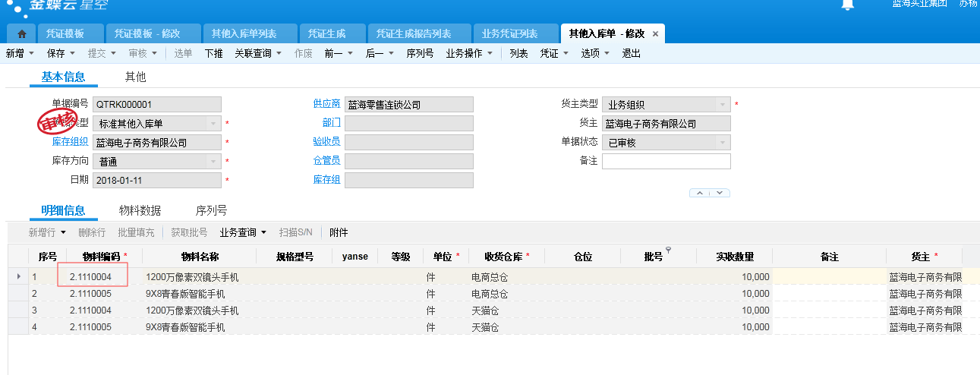980x375 pixels.
Task: Click the 退出 toolbar button
Action: [x=632, y=53]
